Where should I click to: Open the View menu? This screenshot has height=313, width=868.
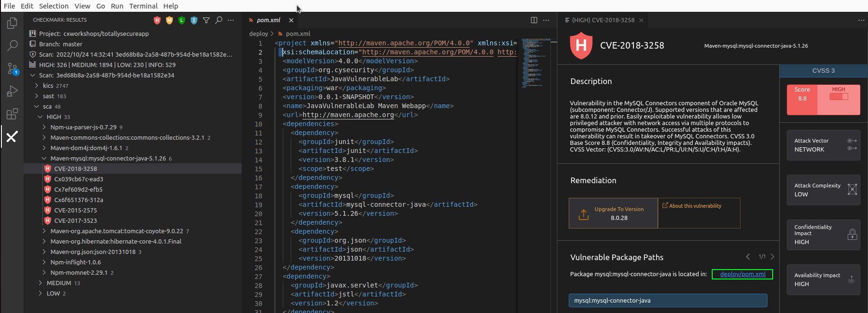click(82, 6)
